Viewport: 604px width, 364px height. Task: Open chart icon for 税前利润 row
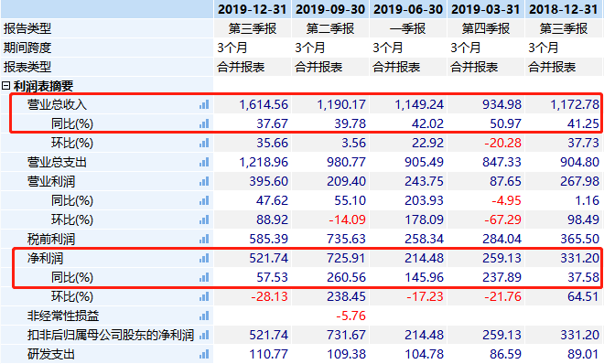(204, 240)
